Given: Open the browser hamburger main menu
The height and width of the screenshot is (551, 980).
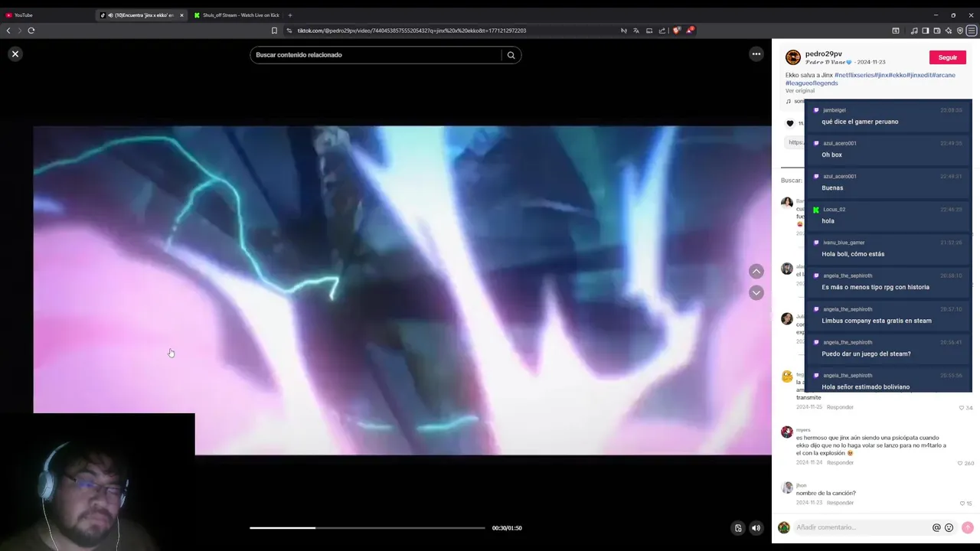Looking at the screenshot, I should pos(972,31).
